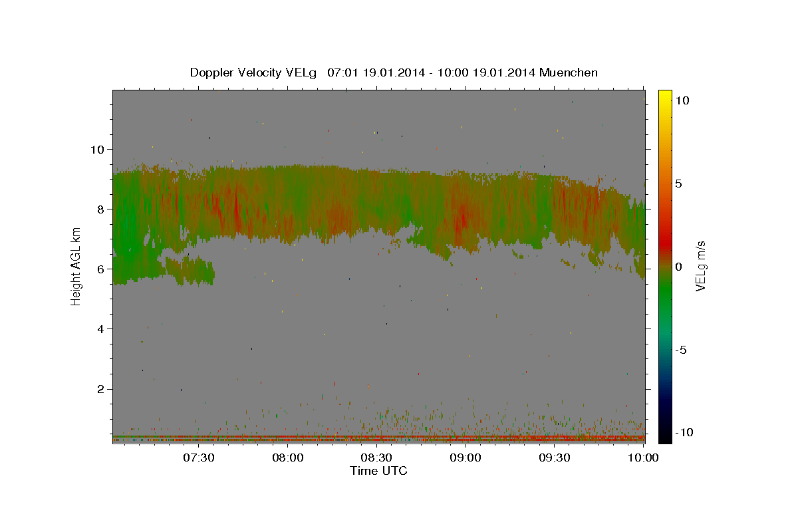Viewport: 798px width, 532px height.
Task: Click the colorbar value 5
Action: 679,184
